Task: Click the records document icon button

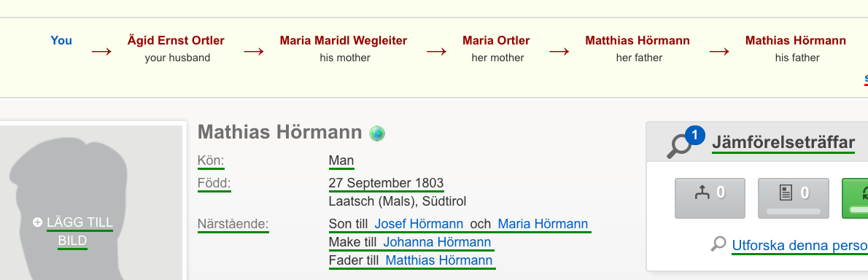Action: tap(794, 198)
